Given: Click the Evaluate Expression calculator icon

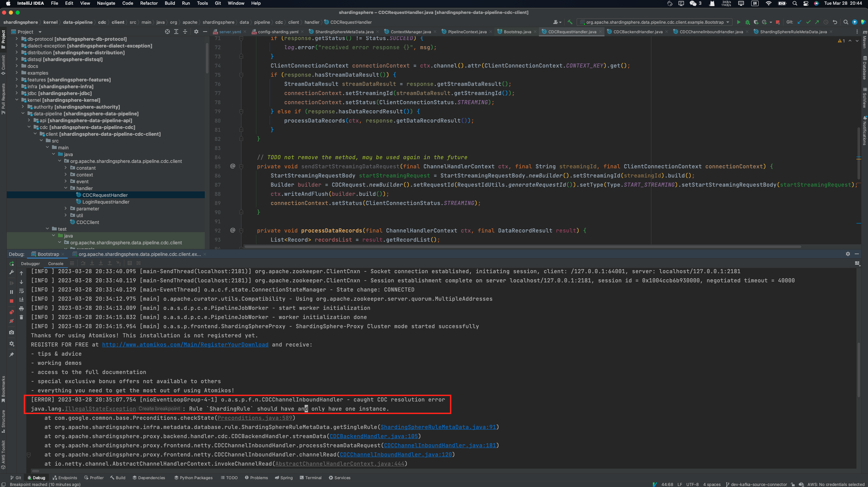Looking at the screenshot, I should 130,263.
